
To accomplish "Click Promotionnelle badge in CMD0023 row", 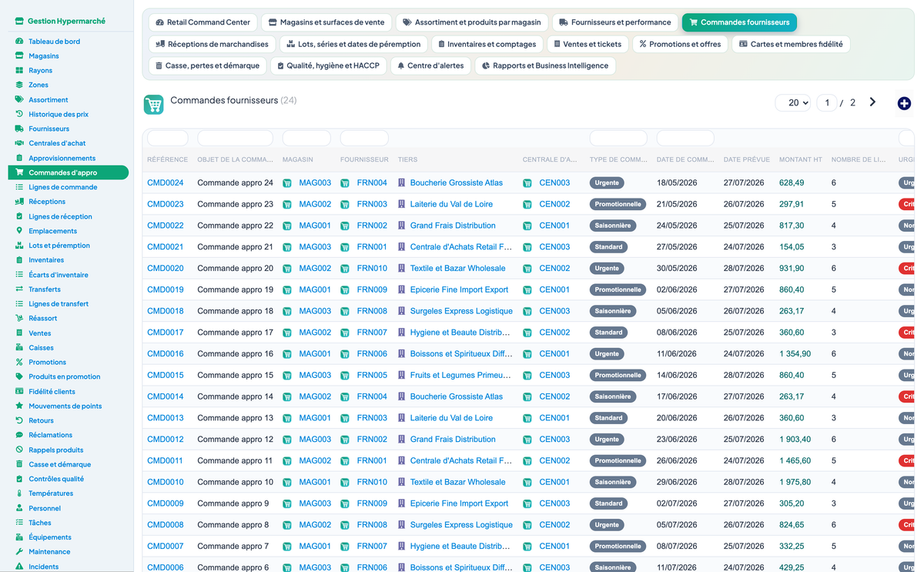I will 618,205.
